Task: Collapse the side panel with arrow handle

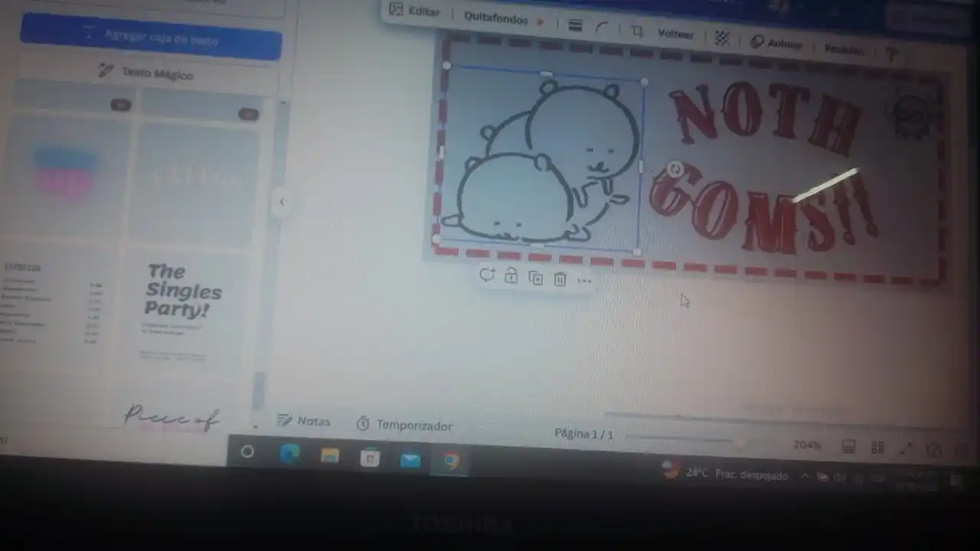Action: [x=282, y=202]
